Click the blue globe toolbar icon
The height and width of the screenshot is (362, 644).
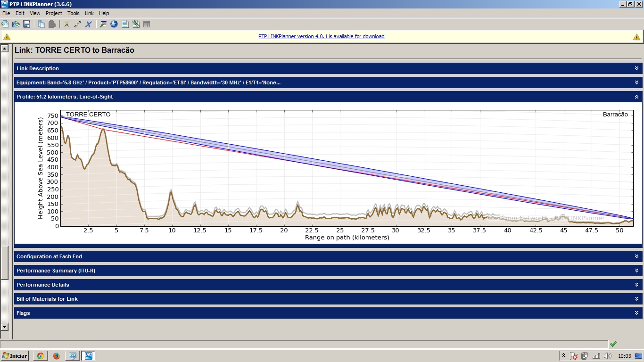pos(114,24)
